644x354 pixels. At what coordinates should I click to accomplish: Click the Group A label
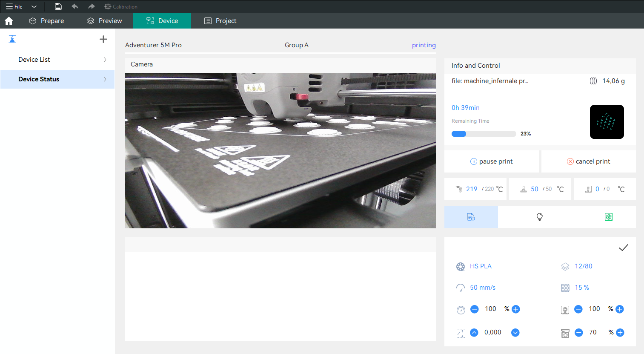click(297, 45)
